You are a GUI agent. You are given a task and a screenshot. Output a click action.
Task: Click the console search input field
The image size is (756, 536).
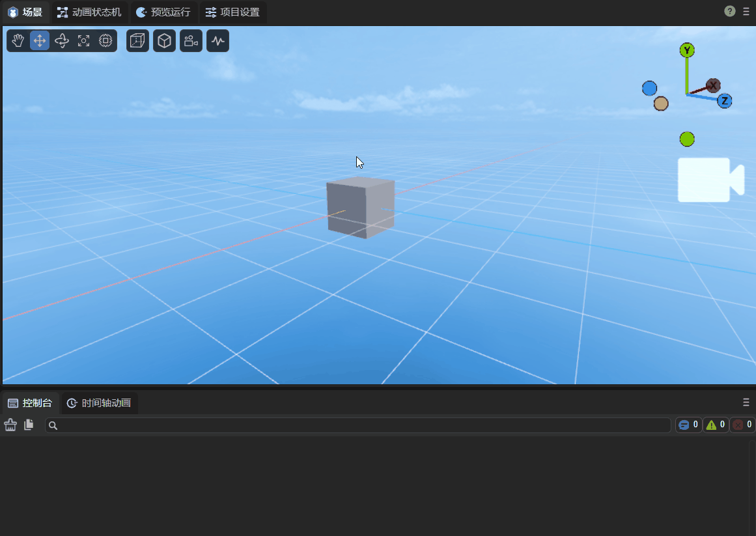click(358, 425)
